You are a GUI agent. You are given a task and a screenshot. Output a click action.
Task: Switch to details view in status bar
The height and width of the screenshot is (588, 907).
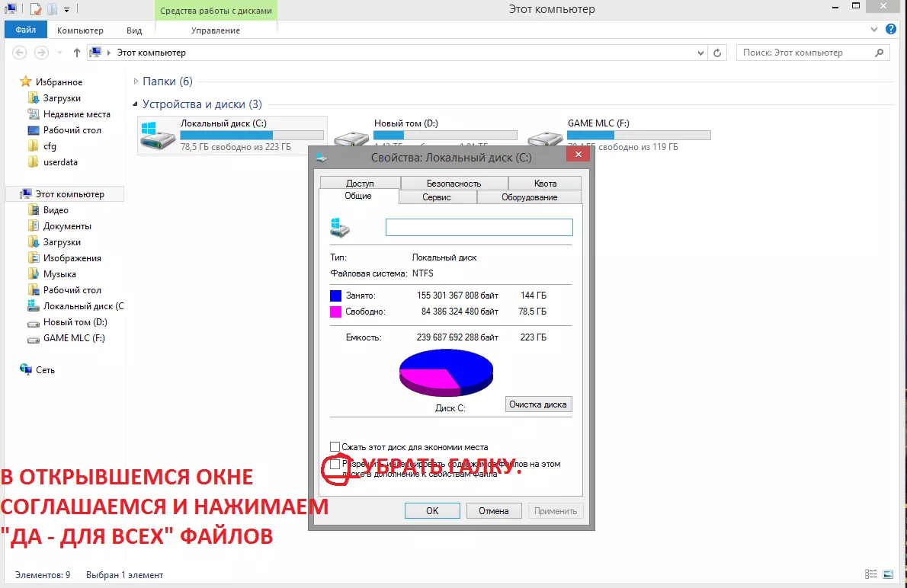point(870,574)
